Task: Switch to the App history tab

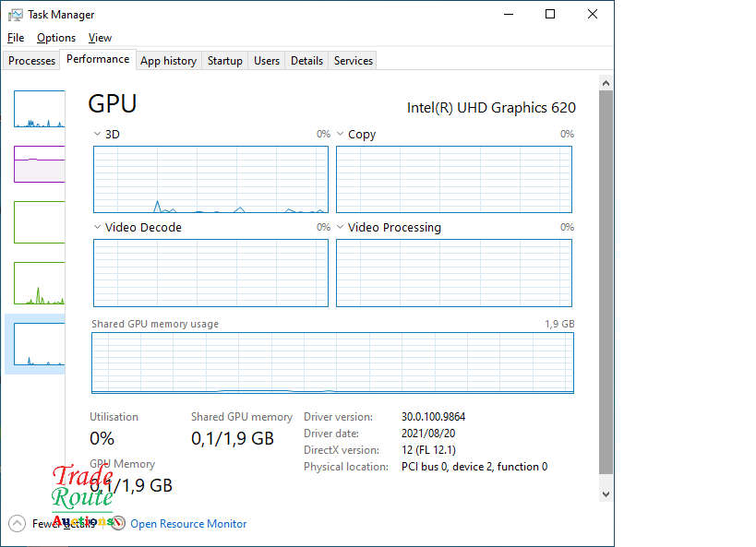Action: 168,61
